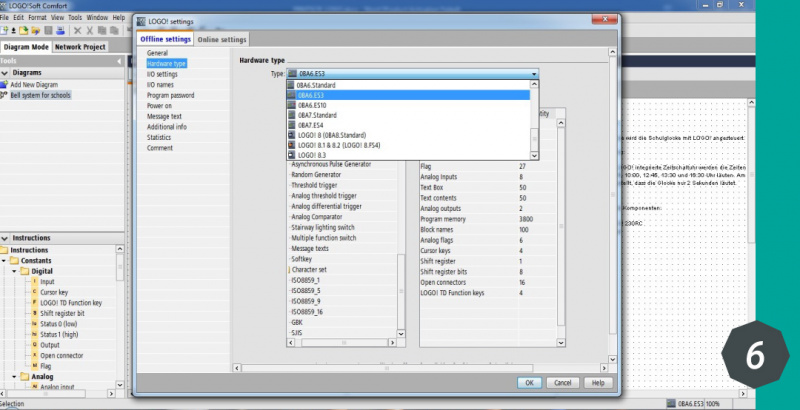This screenshot has height=410, width=800.
Task: Click the save icon in toolbar
Action: [46, 31]
